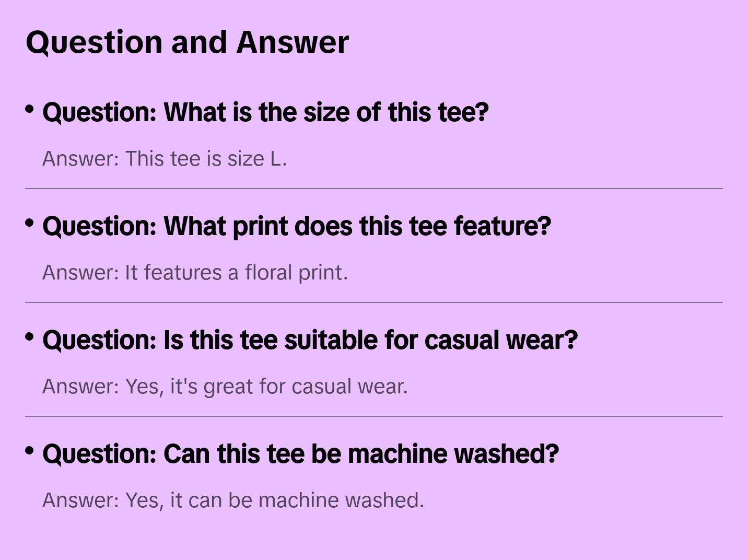Click the bullet beside the casual wear question

[x=30, y=337]
